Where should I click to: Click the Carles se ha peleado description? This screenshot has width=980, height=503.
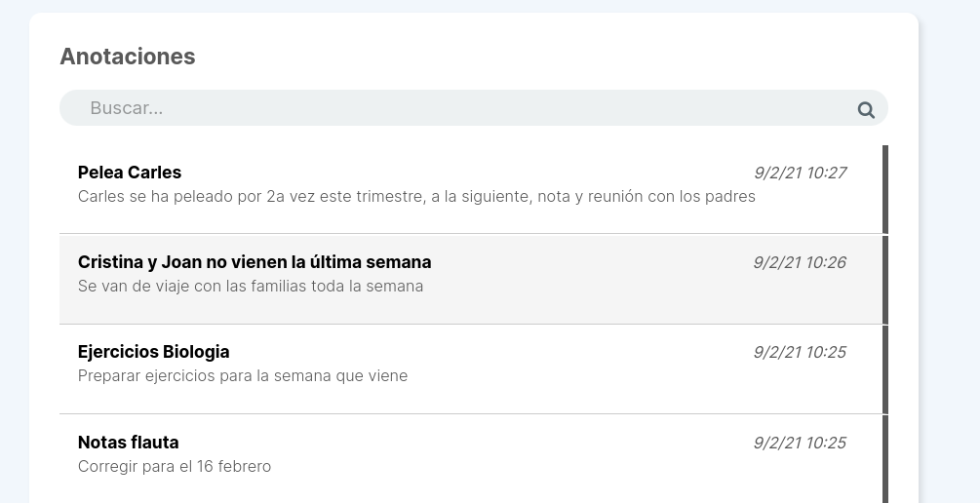[416, 196]
